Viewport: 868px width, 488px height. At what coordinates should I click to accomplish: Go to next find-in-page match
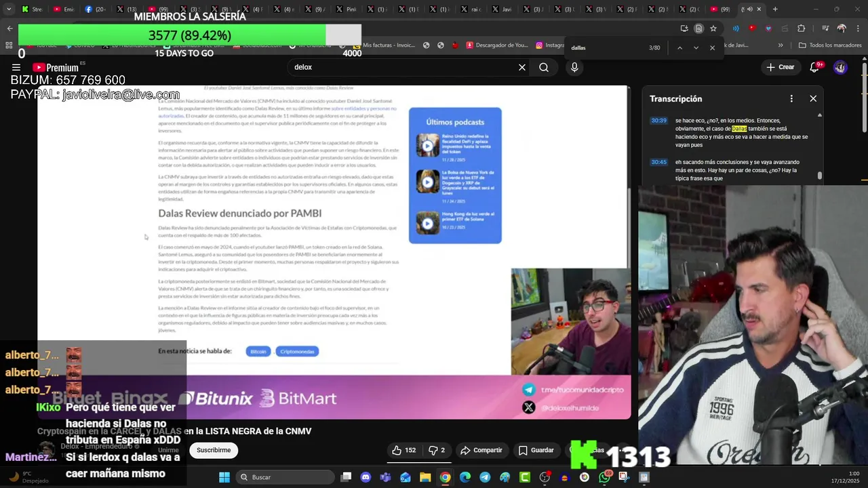click(696, 47)
